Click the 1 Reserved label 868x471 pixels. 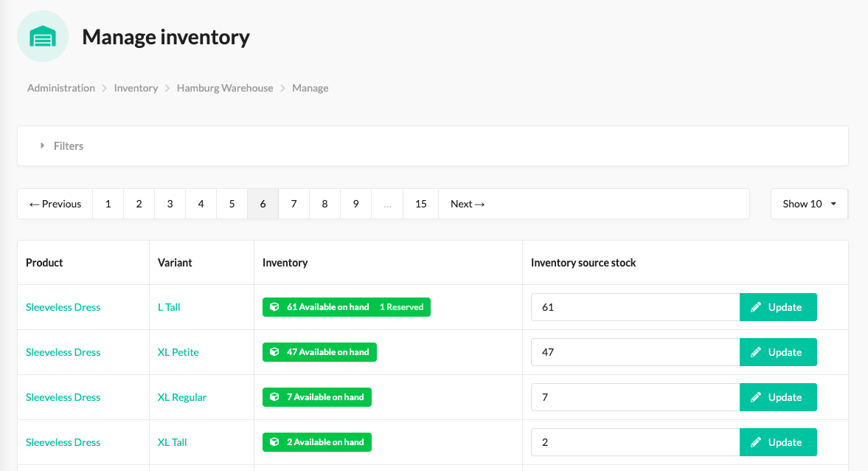click(401, 307)
